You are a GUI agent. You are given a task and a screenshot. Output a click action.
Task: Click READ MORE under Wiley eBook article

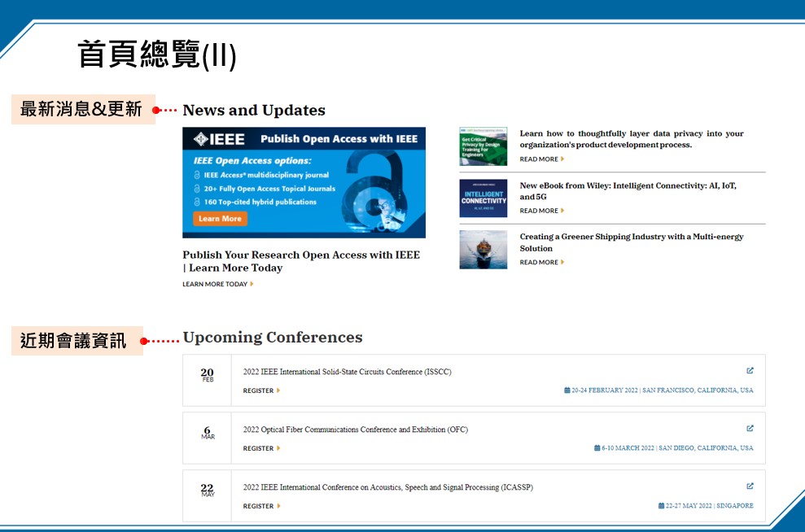coord(541,211)
